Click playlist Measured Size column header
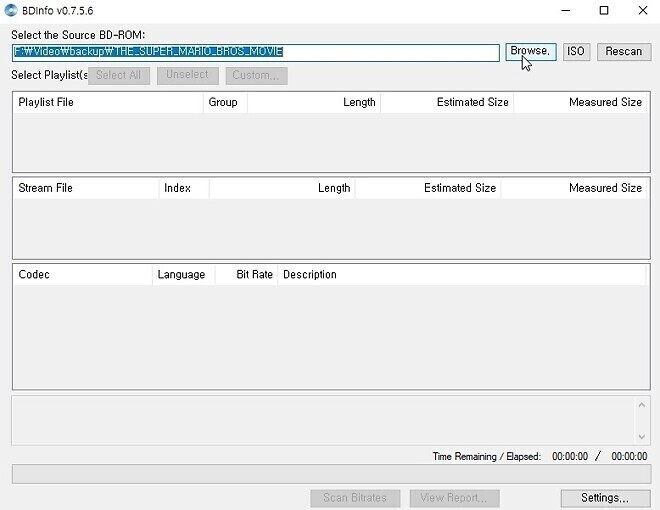The width and height of the screenshot is (660, 510). point(581,102)
